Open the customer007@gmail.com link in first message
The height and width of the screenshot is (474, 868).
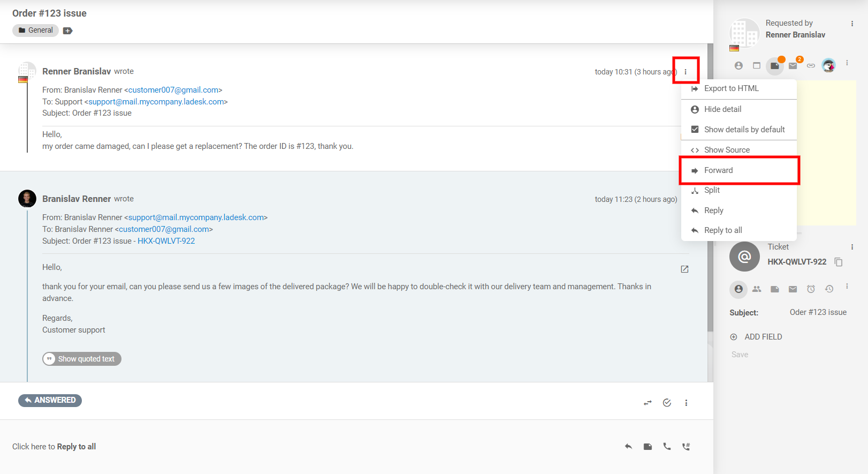173,90
